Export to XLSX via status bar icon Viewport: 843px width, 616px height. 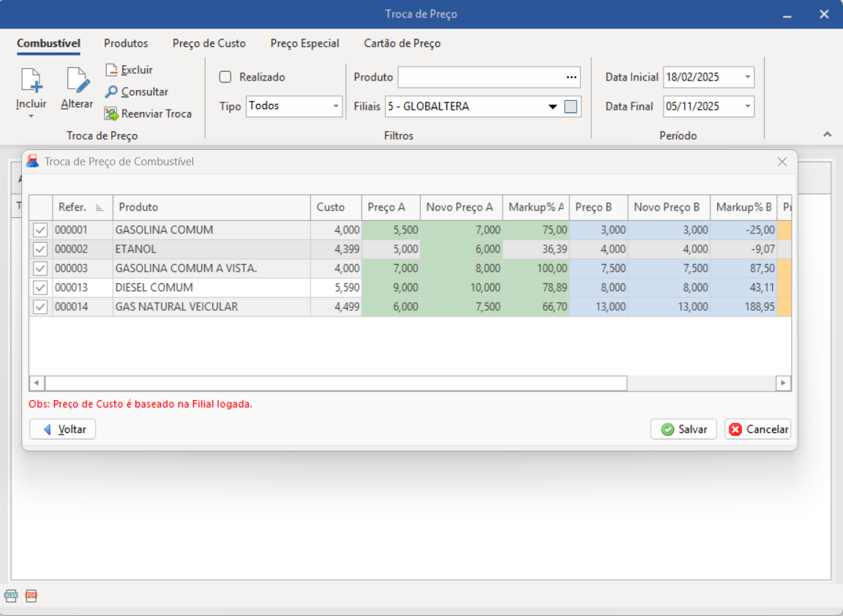click(x=11, y=596)
